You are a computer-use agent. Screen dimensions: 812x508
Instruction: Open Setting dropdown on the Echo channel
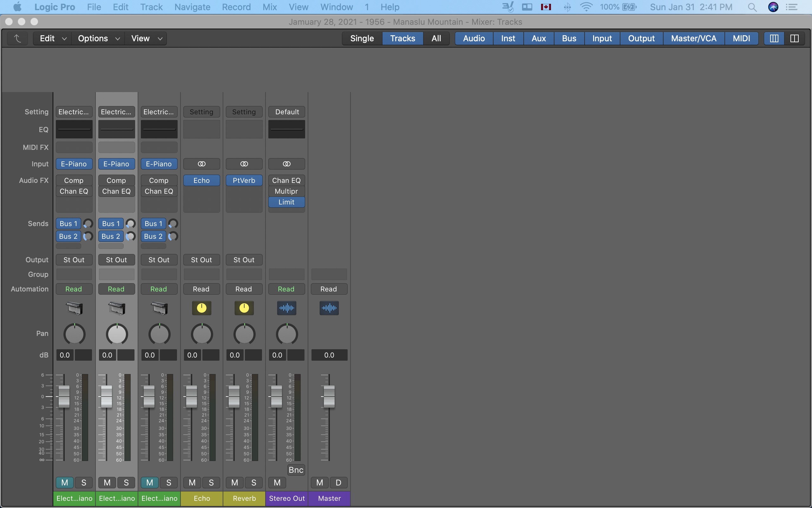pyautogui.click(x=202, y=112)
